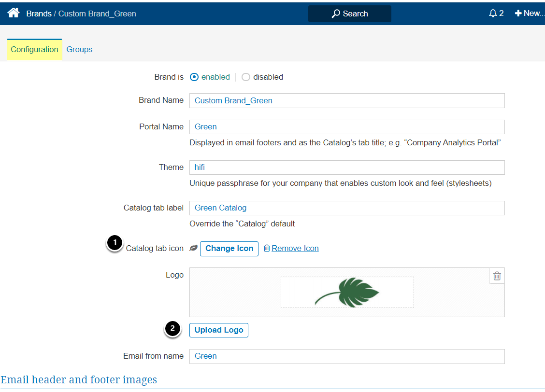The height and width of the screenshot is (392, 545).
Task: Click the Change Icon button
Action: click(x=229, y=248)
